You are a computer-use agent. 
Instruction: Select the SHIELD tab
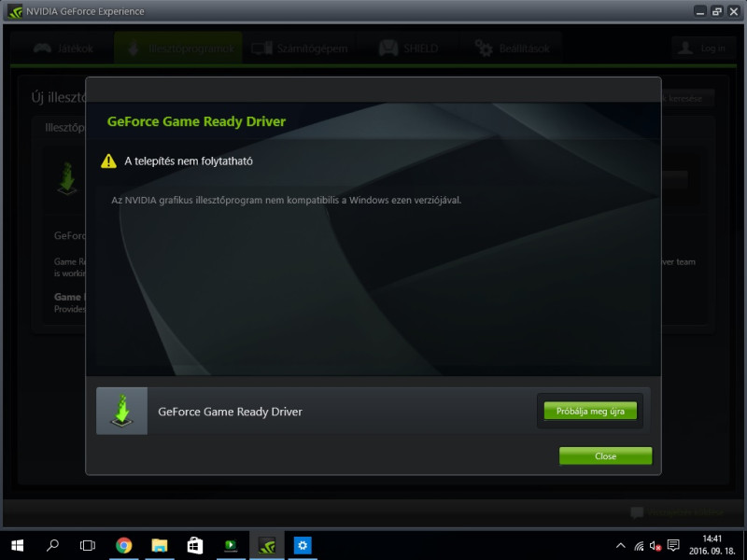coord(409,49)
